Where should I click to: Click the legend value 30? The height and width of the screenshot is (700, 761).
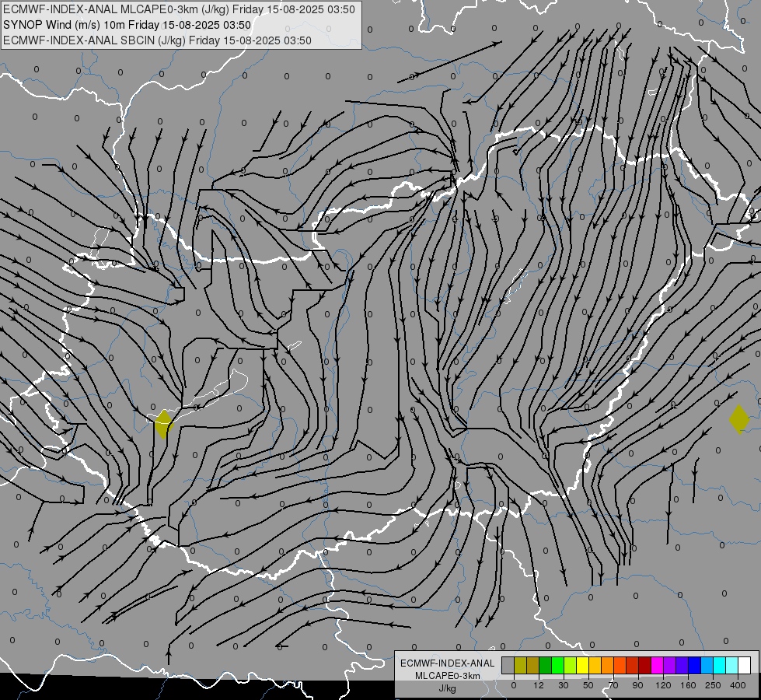564,685
